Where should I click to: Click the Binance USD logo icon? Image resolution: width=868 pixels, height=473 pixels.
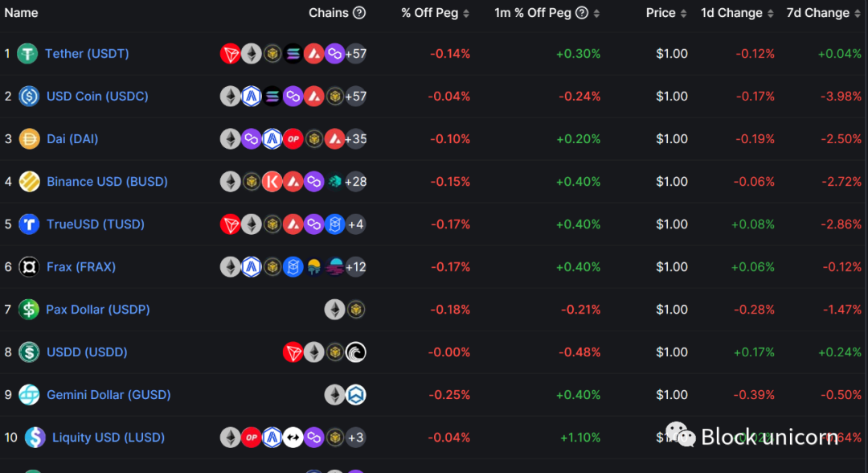[29, 182]
